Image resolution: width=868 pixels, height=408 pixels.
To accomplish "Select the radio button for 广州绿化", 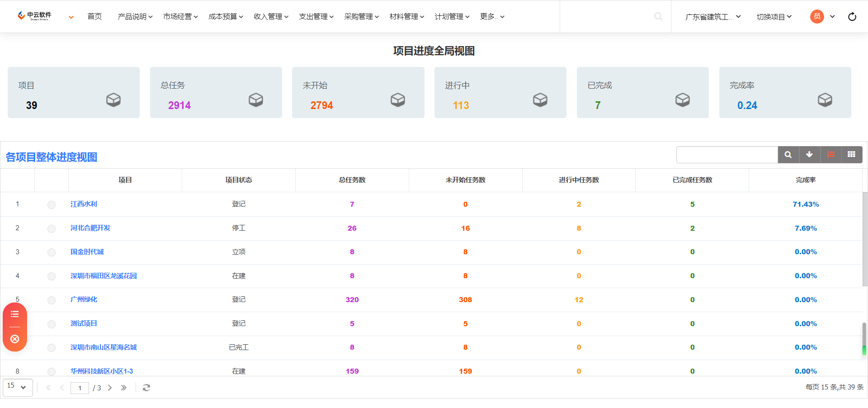I will pos(52,300).
